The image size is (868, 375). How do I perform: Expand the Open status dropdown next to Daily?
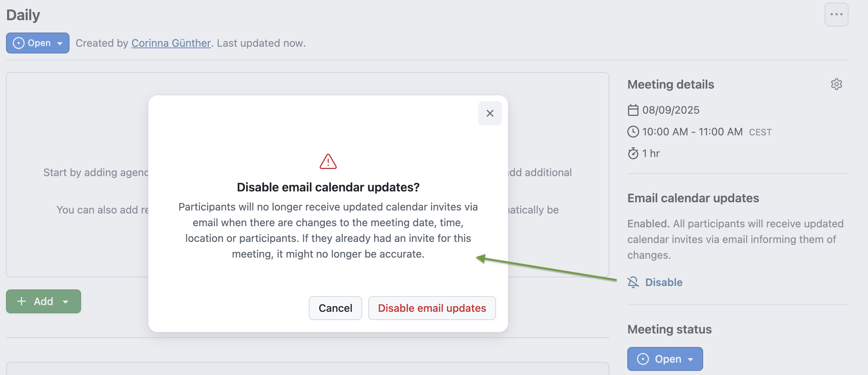point(60,43)
